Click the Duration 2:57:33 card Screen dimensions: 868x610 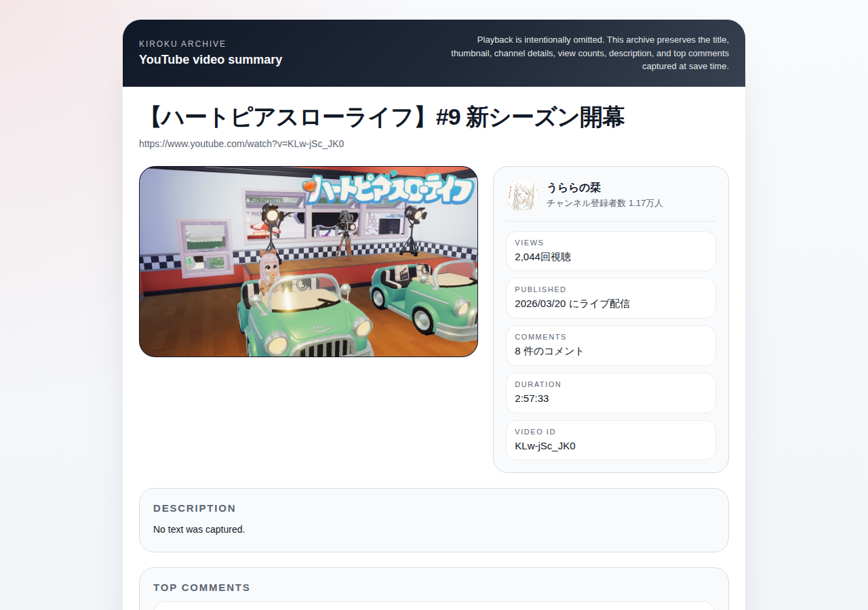tap(611, 393)
